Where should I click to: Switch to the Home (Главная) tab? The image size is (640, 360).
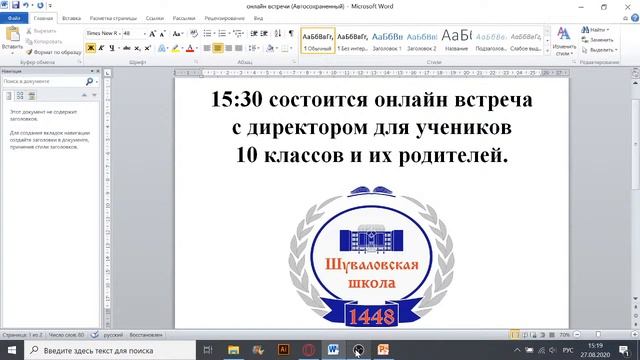click(43, 18)
